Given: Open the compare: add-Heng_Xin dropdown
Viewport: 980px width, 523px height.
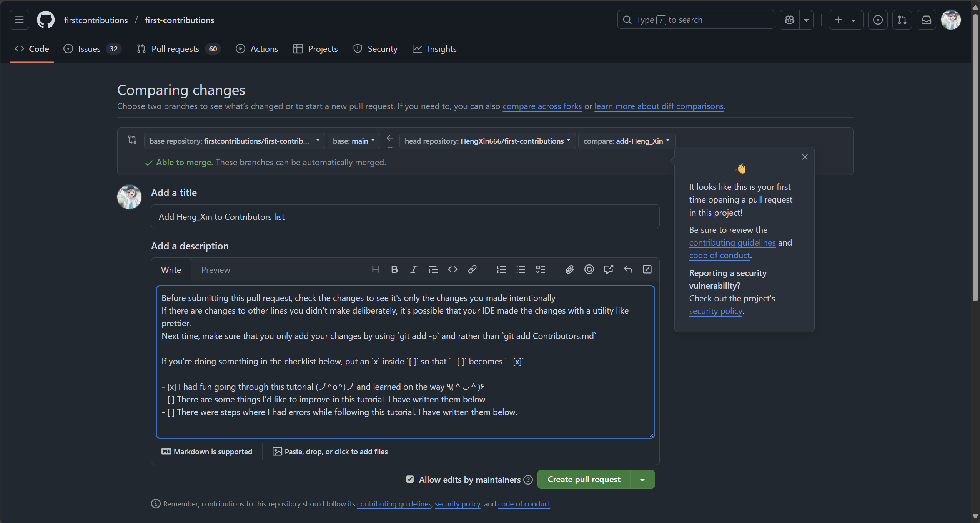Looking at the screenshot, I should tap(626, 141).
